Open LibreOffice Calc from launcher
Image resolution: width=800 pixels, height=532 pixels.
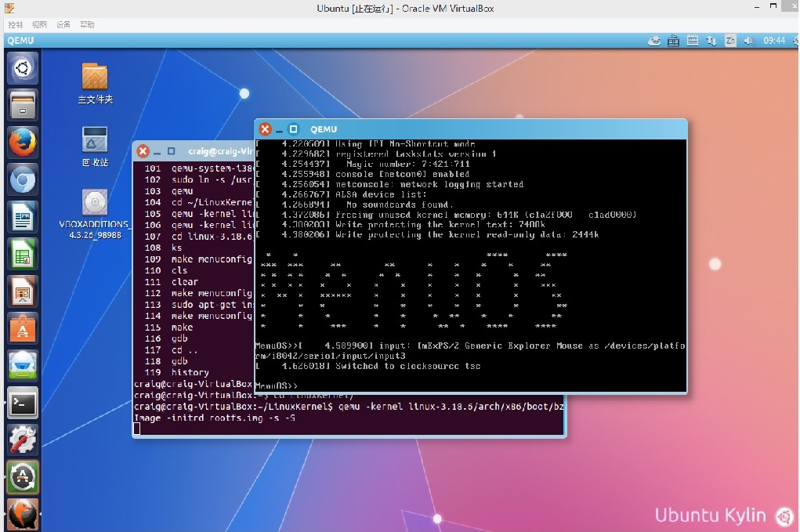click(23, 254)
